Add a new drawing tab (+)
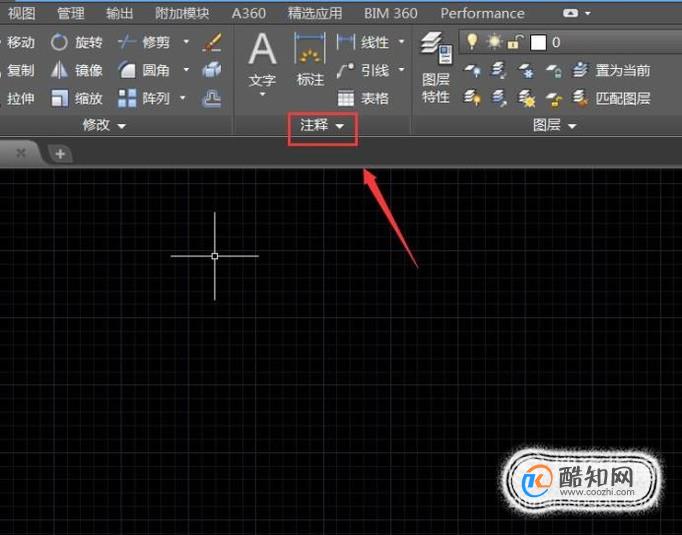682x535 pixels. click(60, 154)
